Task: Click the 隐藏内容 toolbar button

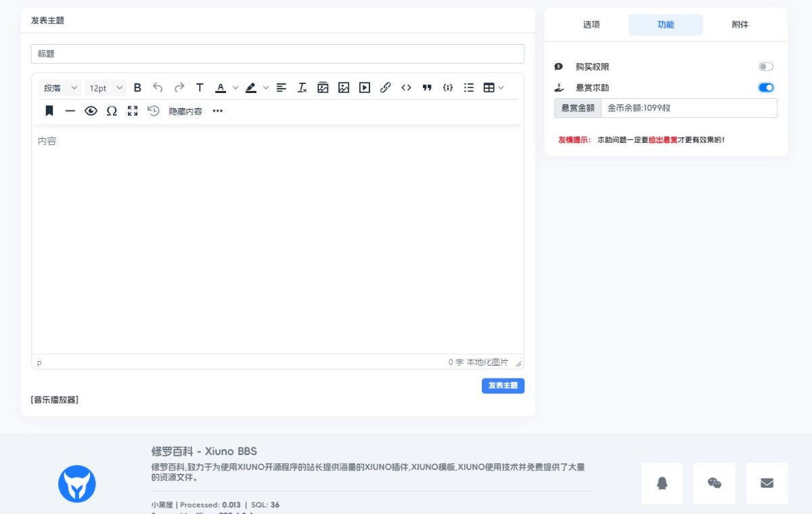Action: pyautogui.click(x=185, y=111)
